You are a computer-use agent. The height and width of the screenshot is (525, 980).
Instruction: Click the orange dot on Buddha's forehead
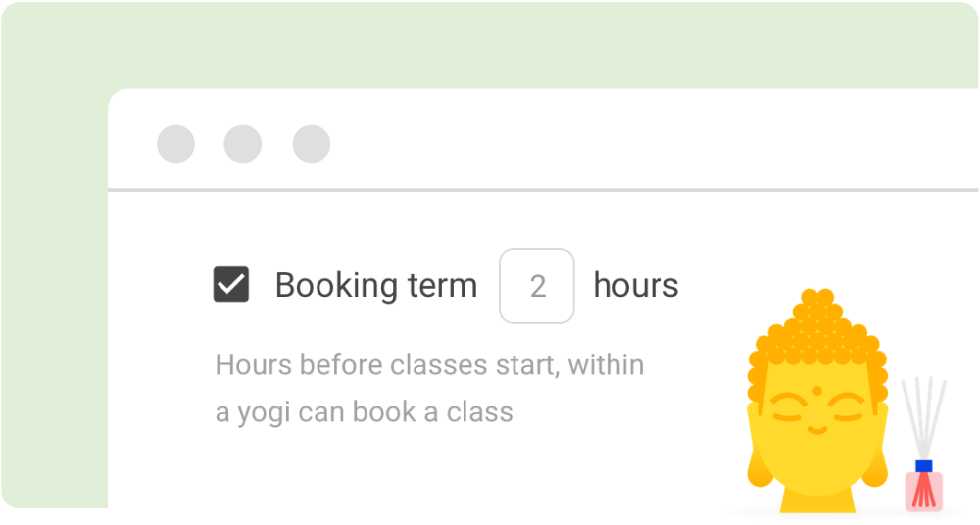pos(816,391)
